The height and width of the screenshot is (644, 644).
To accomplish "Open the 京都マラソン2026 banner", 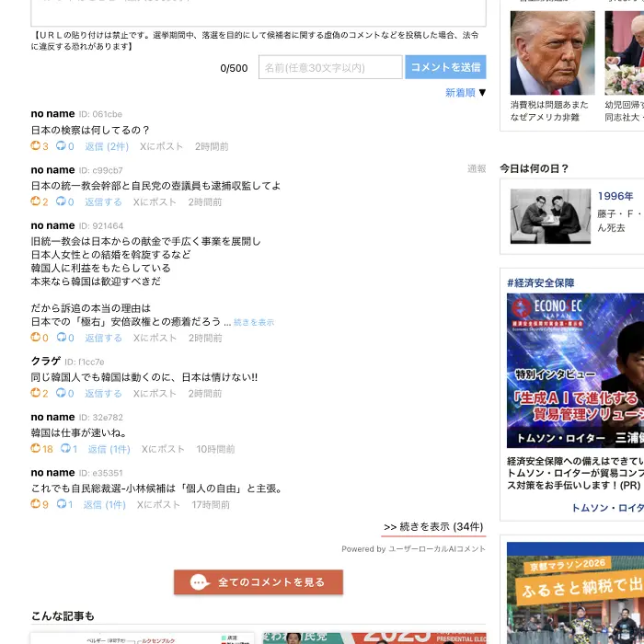I will (x=575, y=593).
